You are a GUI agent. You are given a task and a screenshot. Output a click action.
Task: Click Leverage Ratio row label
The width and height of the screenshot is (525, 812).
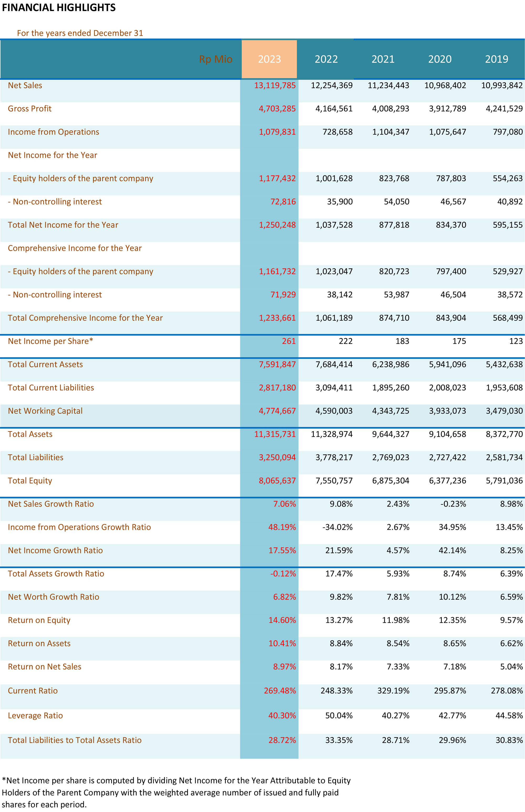coord(35,716)
